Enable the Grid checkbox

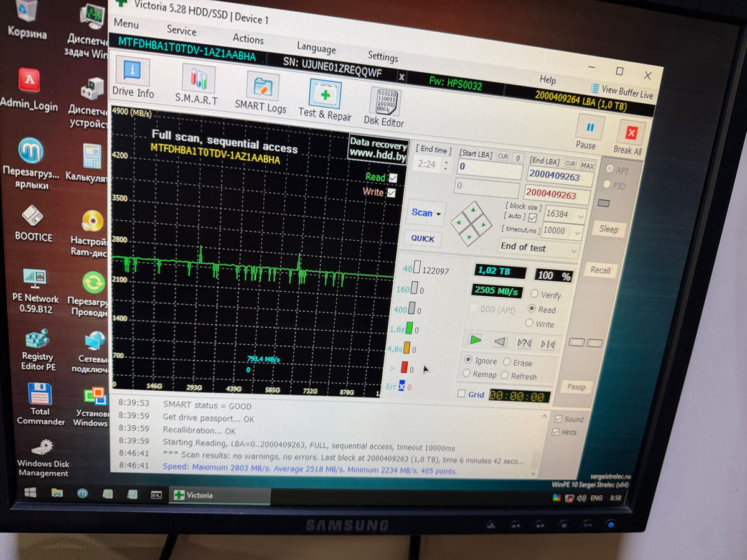coord(461,394)
